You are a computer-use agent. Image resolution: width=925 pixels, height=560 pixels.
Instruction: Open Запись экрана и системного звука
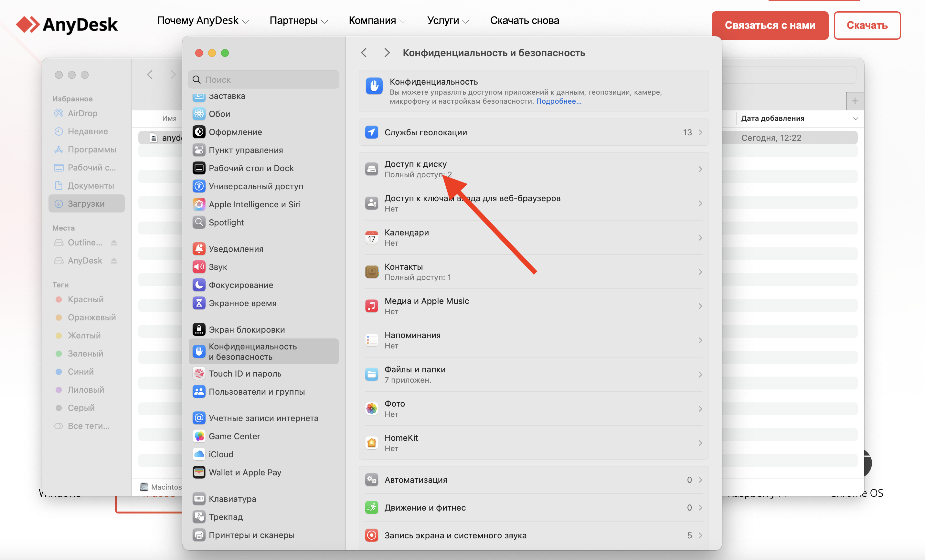[x=534, y=535]
